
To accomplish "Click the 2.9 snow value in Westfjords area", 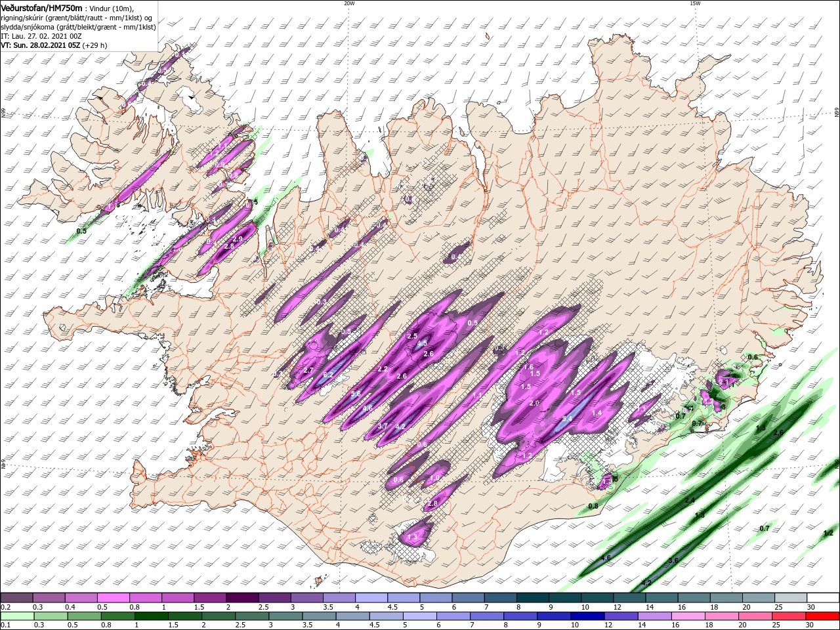I will (238, 239).
